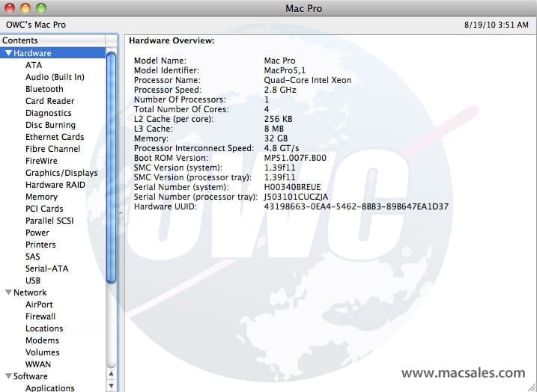
Task: Open Firewall network information
Action: pyautogui.click(x=40, y=316)
